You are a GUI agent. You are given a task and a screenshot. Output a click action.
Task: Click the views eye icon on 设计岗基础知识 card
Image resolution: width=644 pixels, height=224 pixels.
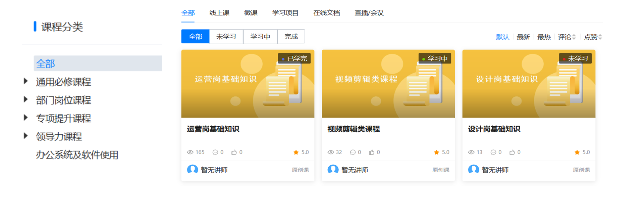click(x=471, y=152)
